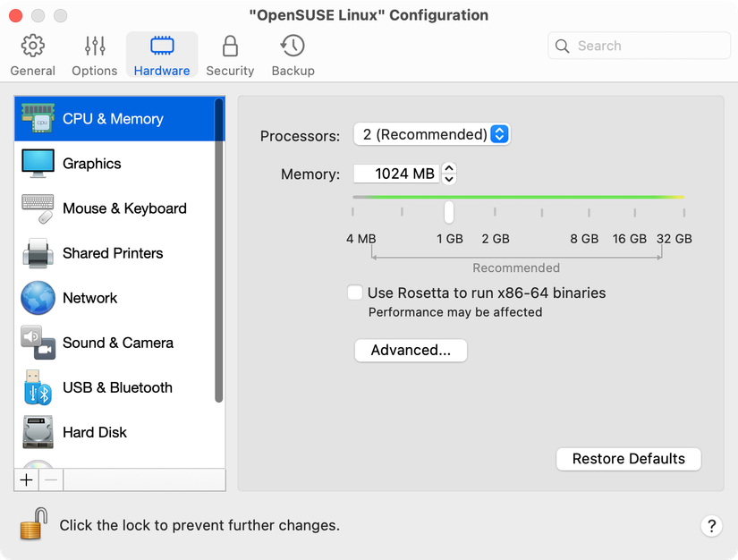Screen dimensions: 738x560
Task: Click Restore Defaults button
Action: point(628,458)
